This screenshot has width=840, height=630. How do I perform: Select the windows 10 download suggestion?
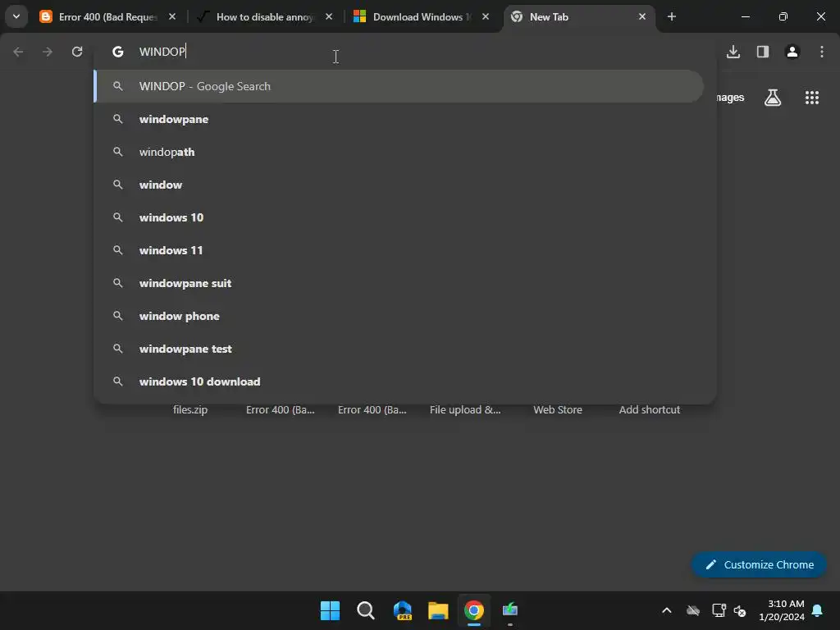click(x=399, y=381)
